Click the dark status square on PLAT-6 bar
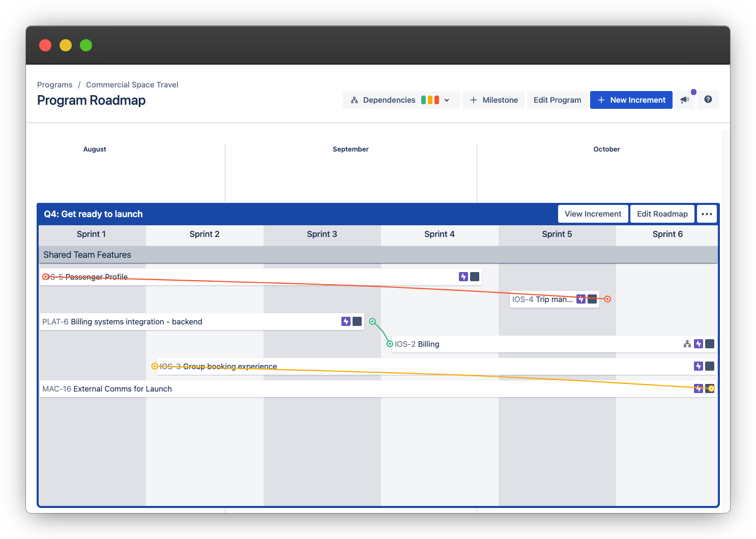 [x=357, y=321]
